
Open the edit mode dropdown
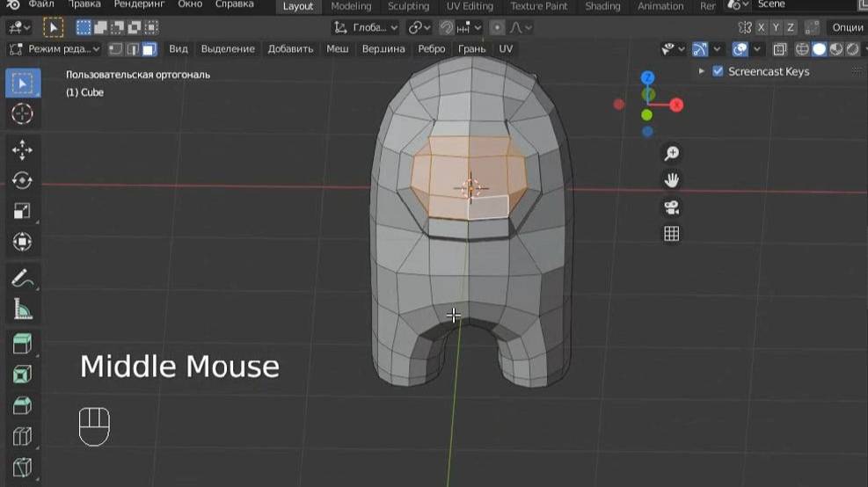(55, 49)
